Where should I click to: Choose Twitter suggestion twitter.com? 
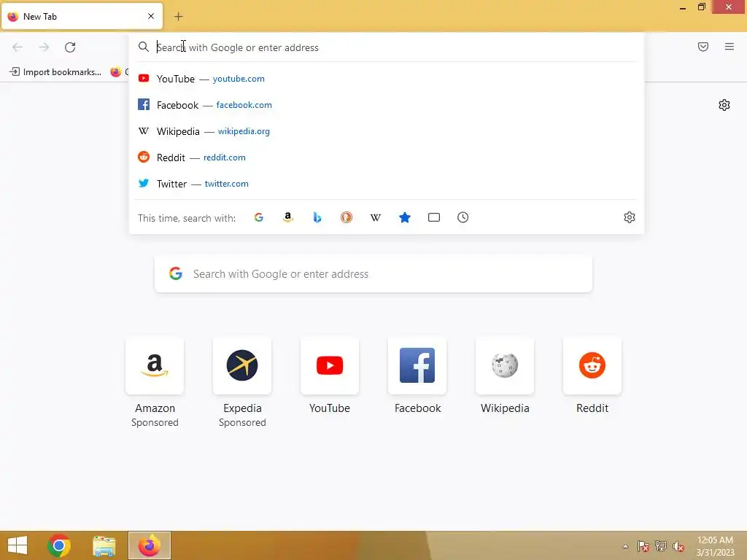(387, 183)
